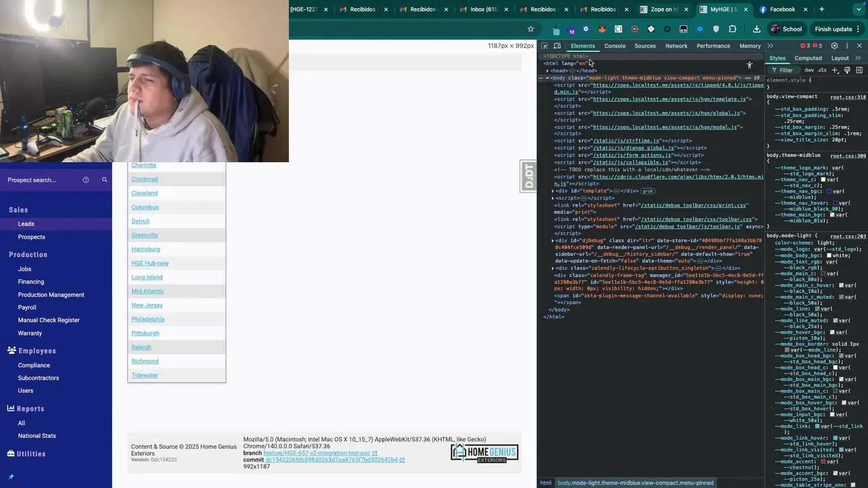Activate the DevTools inspect element picker
The width and height of the screenshot is (868, 488).
[x=545, y=46]
